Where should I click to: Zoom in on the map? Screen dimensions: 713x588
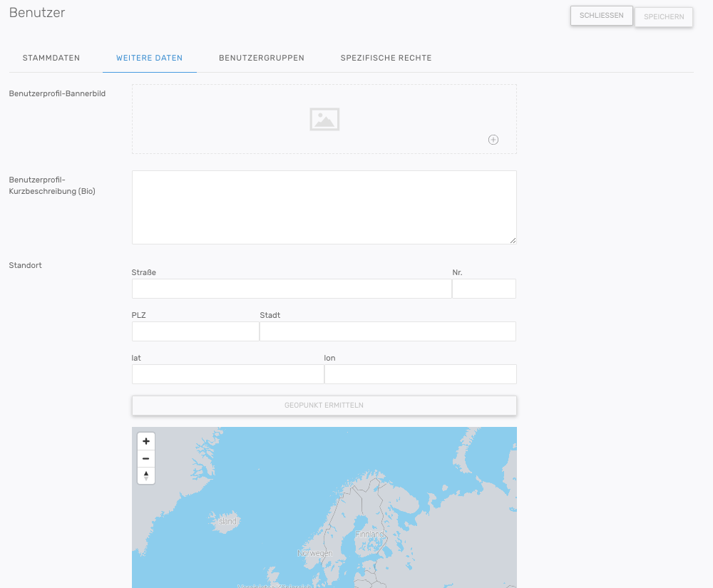pos(146,441)
